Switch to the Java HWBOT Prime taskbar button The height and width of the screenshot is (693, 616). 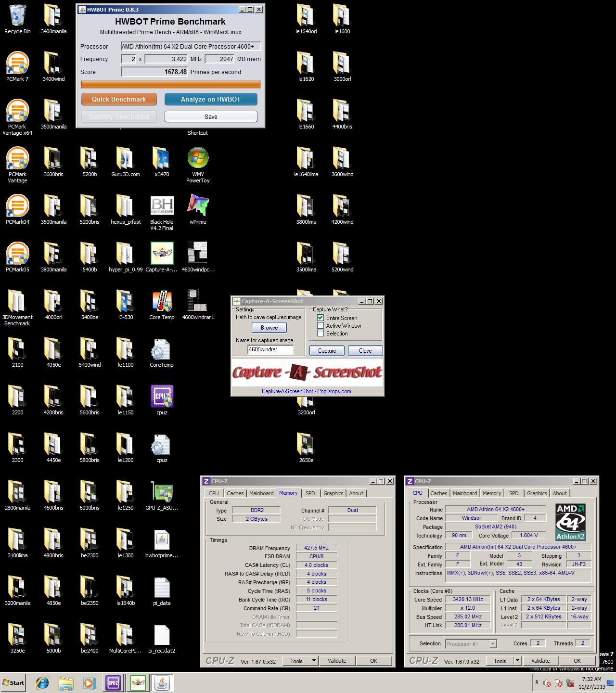163,683
